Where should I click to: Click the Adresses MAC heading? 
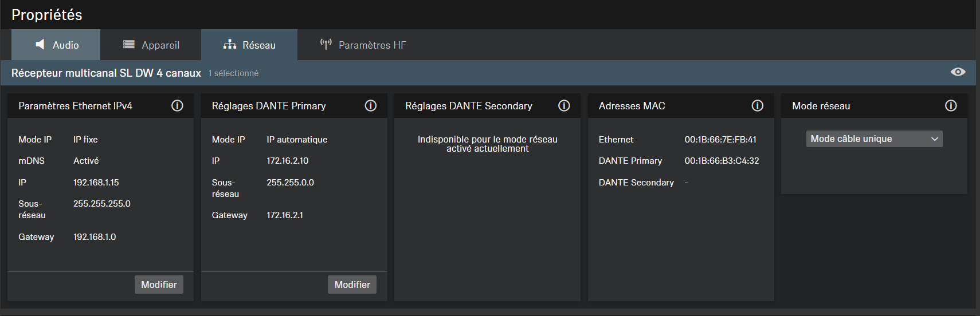pyautogui.click(x=632, y=106)
